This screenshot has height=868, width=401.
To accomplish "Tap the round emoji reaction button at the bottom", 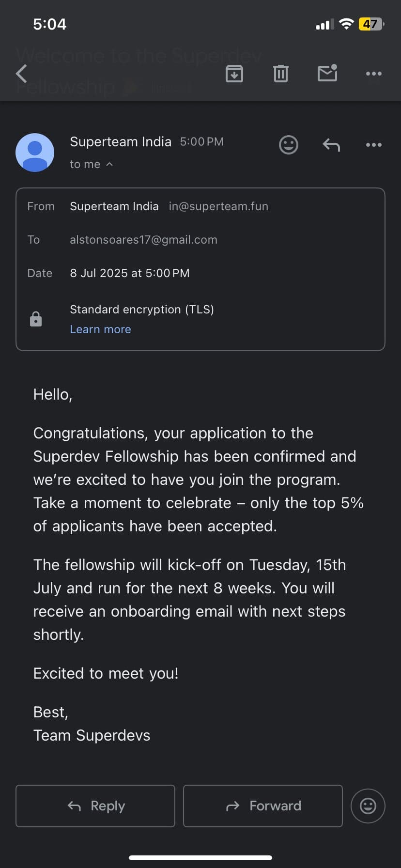I will click(x=368, y=806).
